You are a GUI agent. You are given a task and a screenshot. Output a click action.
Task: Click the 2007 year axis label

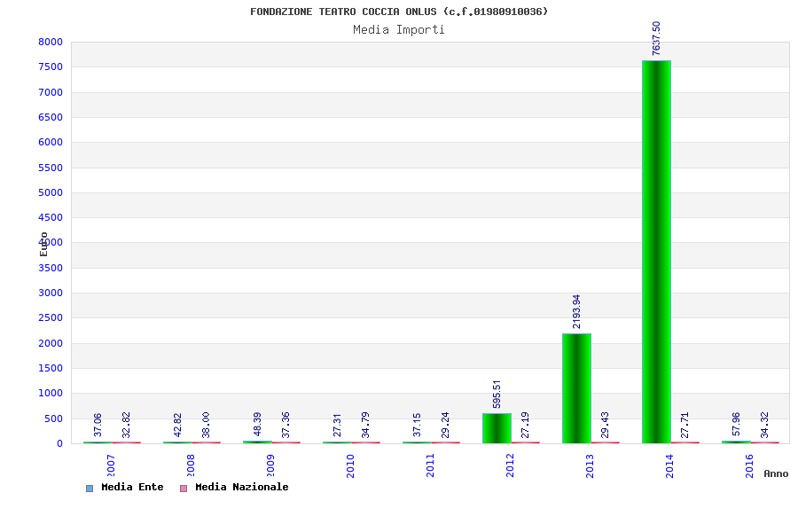pyautogui.click(x=111, y=465)
